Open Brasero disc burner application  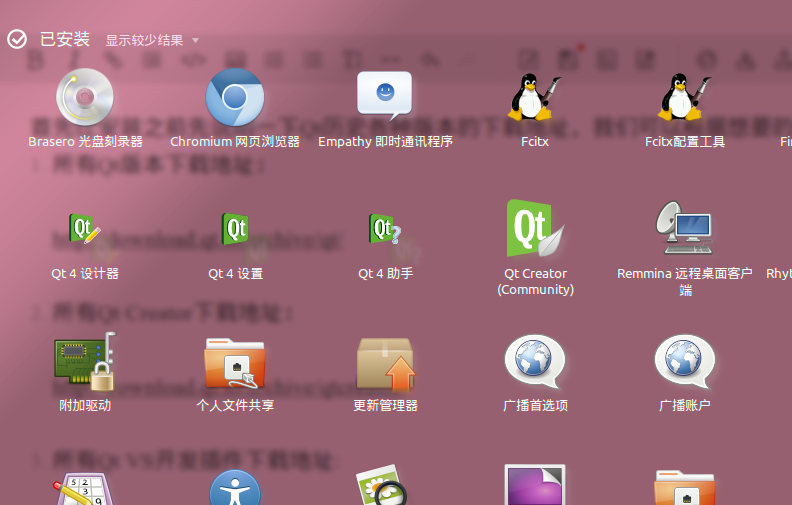coord(84,96)
